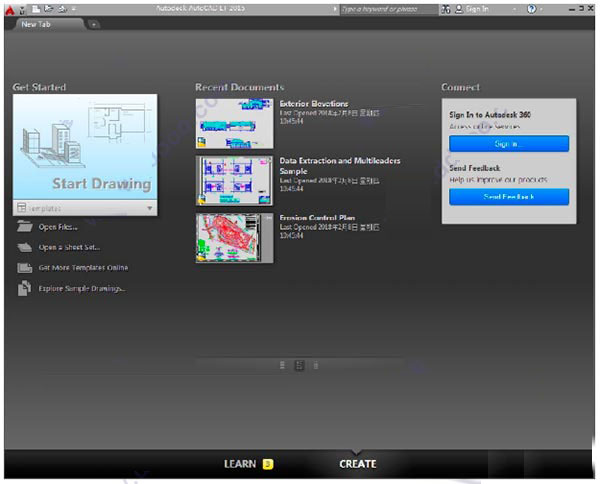This screenshot has height=484, width=600.
Task: Switch to the LEARN page
Action: click(x=240, y=464)
